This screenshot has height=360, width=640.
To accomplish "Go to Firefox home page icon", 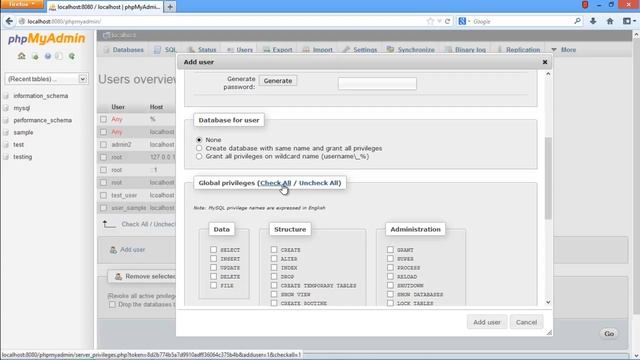I will (610, 21).
